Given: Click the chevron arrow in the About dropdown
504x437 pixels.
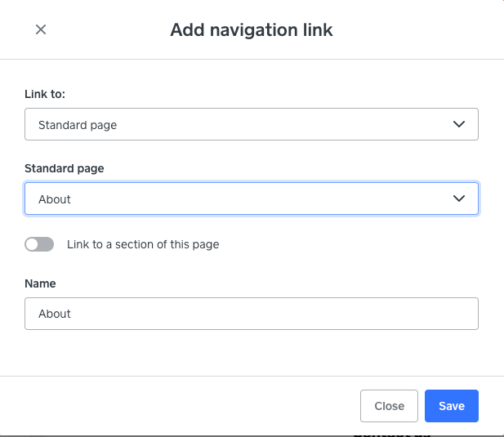Looking at the screenshot, I should coord(459,198).
